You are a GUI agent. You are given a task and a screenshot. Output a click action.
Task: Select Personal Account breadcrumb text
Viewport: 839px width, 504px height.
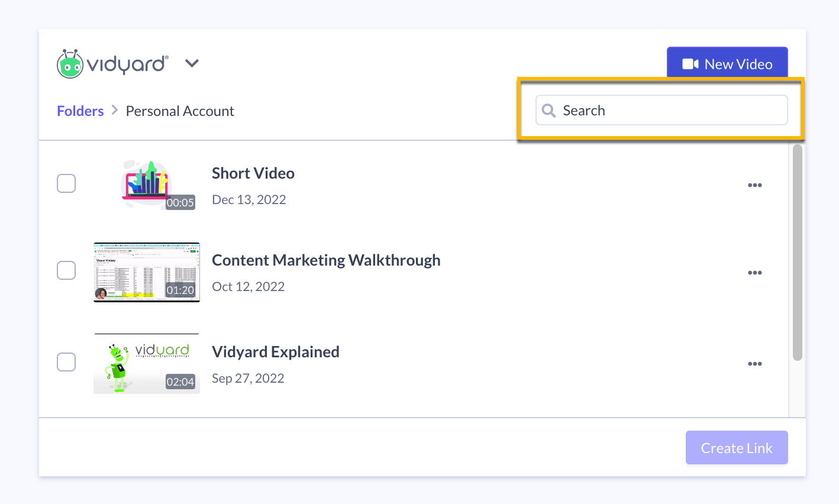(x=180, y=111)
